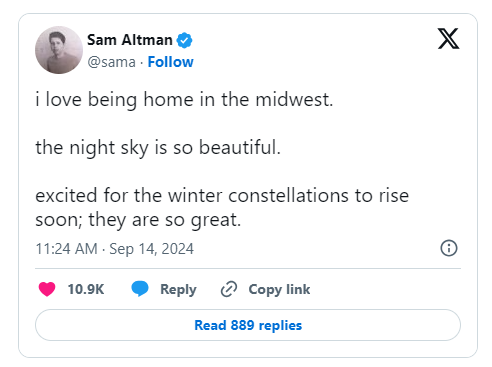Select the Reply text label
Screen dimensions: 492x367
(x=178, y=289)
